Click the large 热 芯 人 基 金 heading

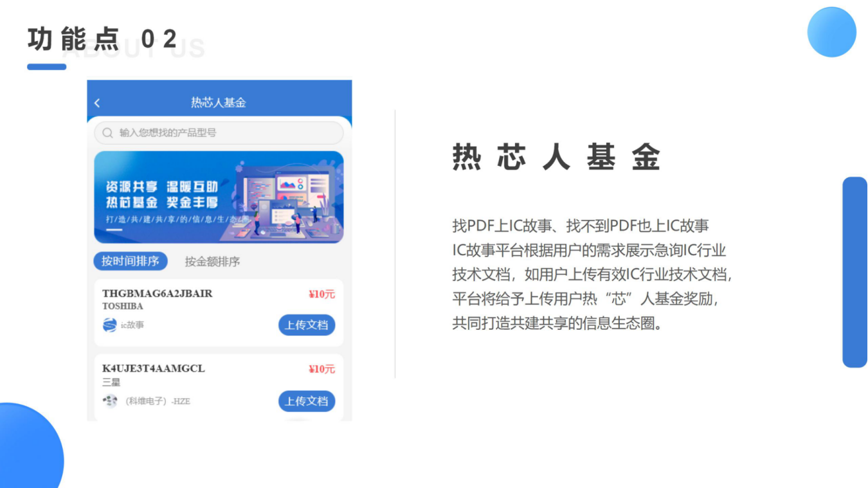[x=557, y=158]
